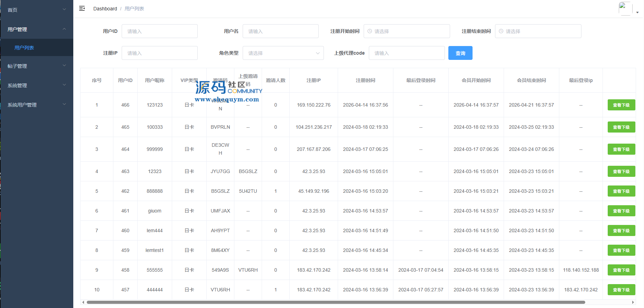644x308 pixels.
Task: Focus the 用户ID input field
Action: point(159,31)
